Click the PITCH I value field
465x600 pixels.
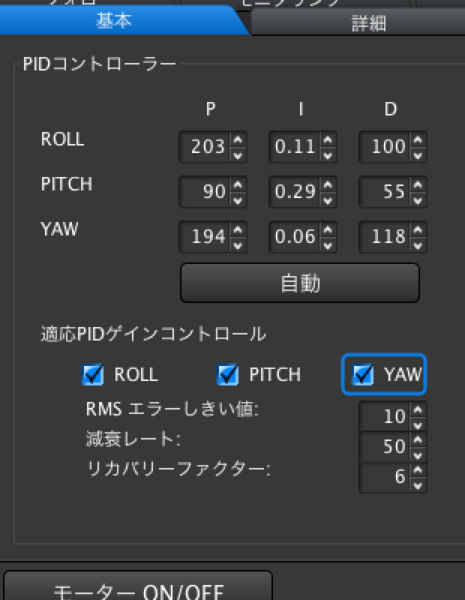coord(295,192)
